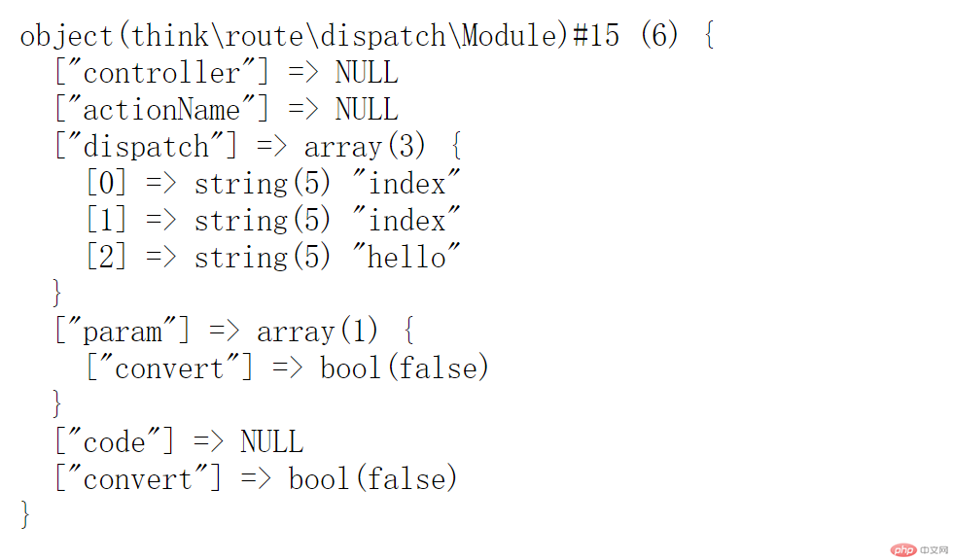953x560 pixels.
Task: Click the "hello" string value
Action: [x=406, y=258]
